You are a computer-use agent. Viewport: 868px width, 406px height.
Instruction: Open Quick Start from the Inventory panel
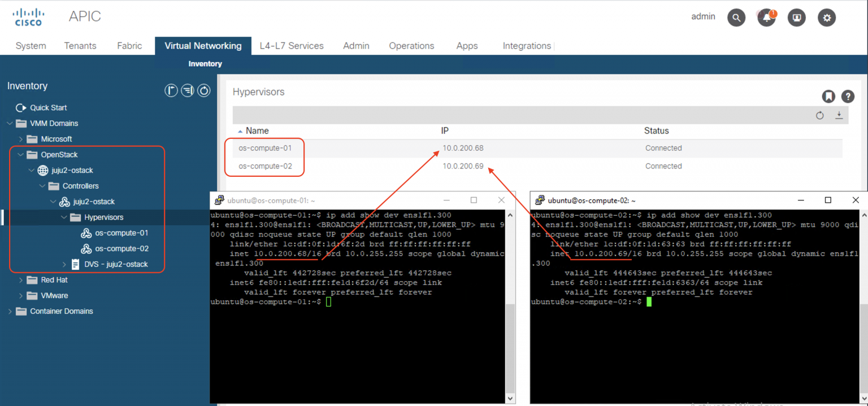pyautogui.click(x=47, y=107)
